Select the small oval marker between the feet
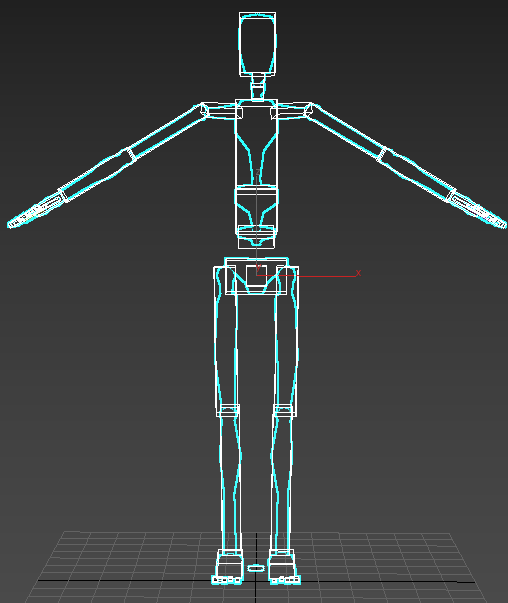This screenshot has height=603, width=508. 256,568
